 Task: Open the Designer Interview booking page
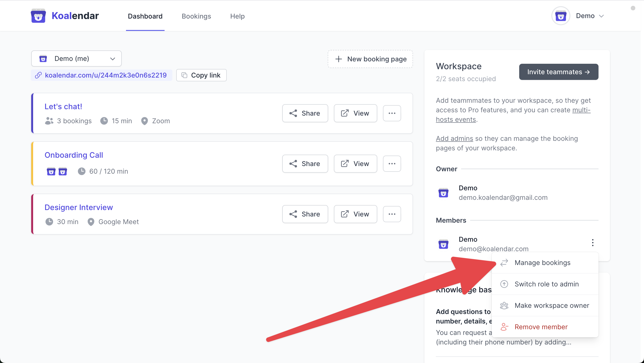click(x=79, y=207)
